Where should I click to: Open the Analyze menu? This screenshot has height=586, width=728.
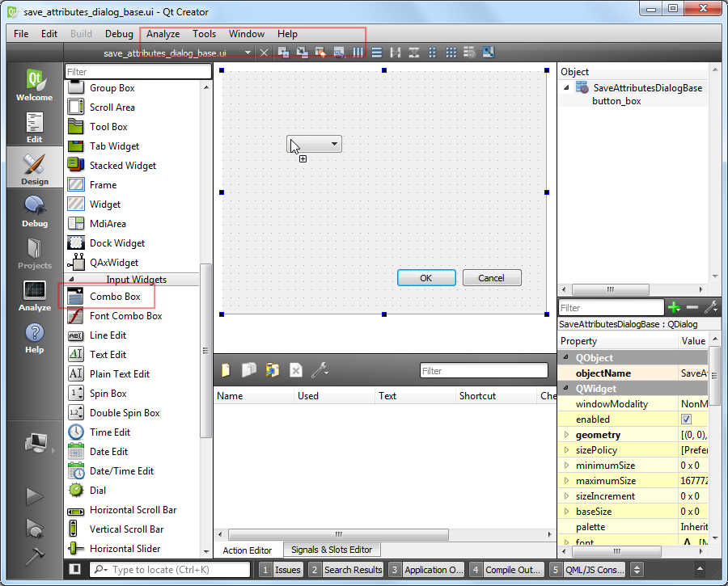(x=163, y=34)
